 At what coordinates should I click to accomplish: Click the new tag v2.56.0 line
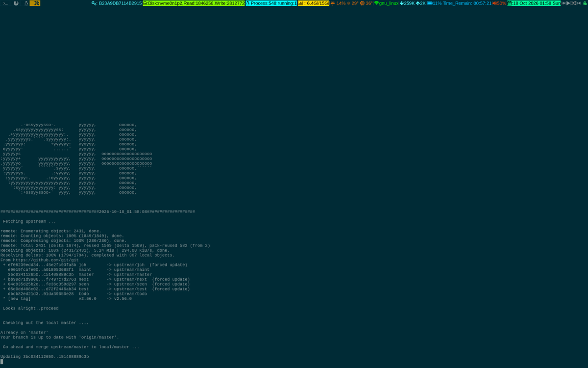67,299
